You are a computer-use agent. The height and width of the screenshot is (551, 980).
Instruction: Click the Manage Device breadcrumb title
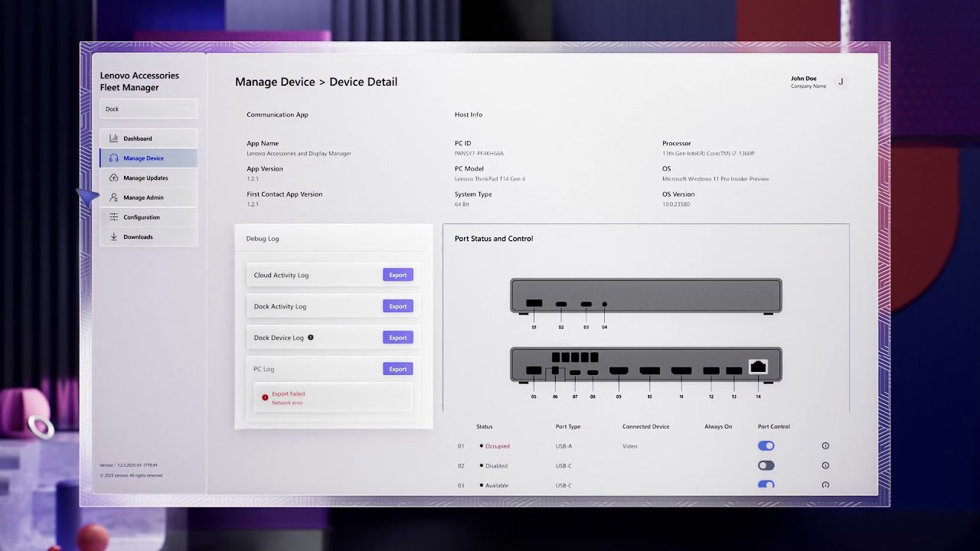point(275,82)
